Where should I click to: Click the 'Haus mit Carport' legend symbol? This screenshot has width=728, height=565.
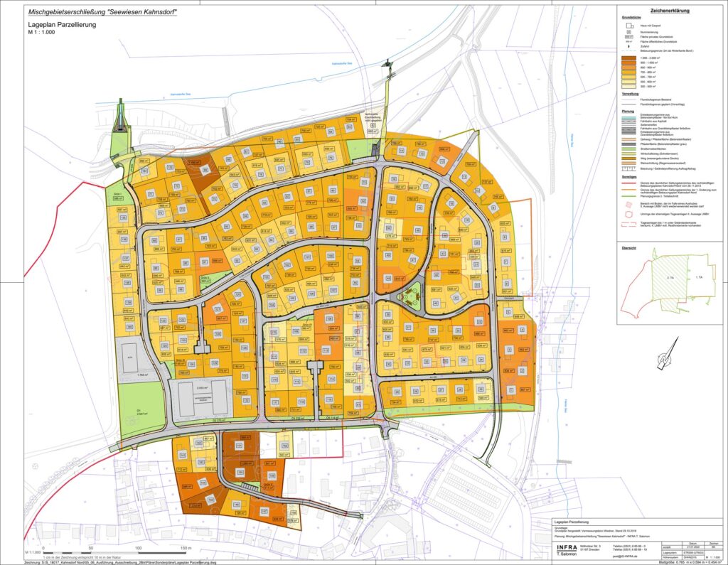[x=628, y=26]
